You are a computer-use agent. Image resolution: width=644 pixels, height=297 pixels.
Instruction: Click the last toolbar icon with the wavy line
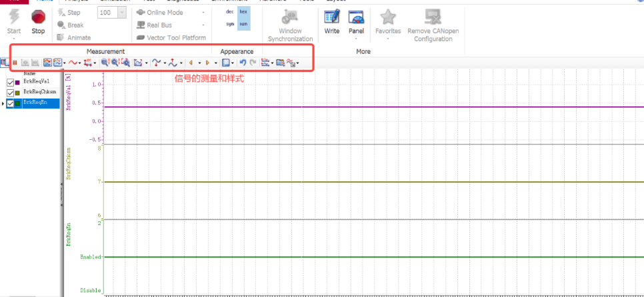291,63
